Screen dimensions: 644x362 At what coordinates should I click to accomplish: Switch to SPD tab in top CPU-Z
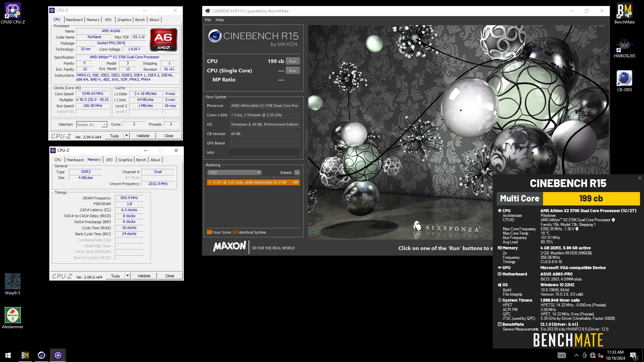click(x=108, y=20)
